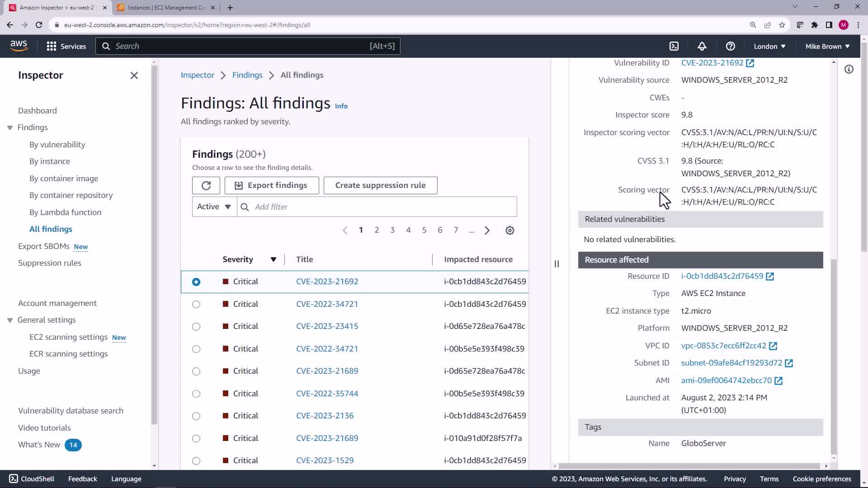Open the findings table preferences gear

pyautogui.click(x=509, y=230)
